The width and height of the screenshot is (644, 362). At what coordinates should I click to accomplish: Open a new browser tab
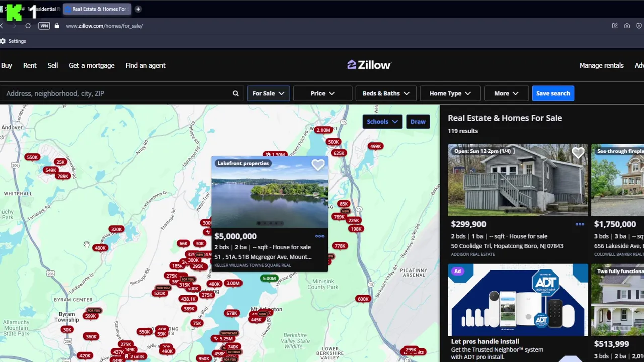click(x=138, y=9)
